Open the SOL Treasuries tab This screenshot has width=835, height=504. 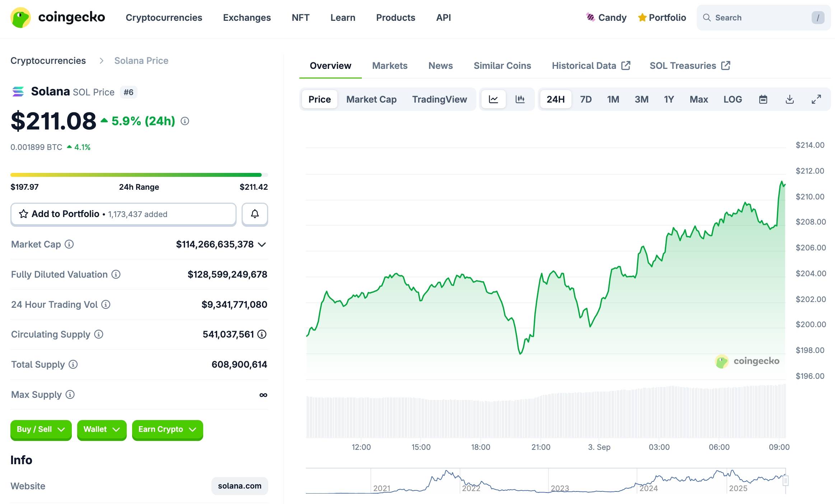pyautogui.click(x=690, y=66)
